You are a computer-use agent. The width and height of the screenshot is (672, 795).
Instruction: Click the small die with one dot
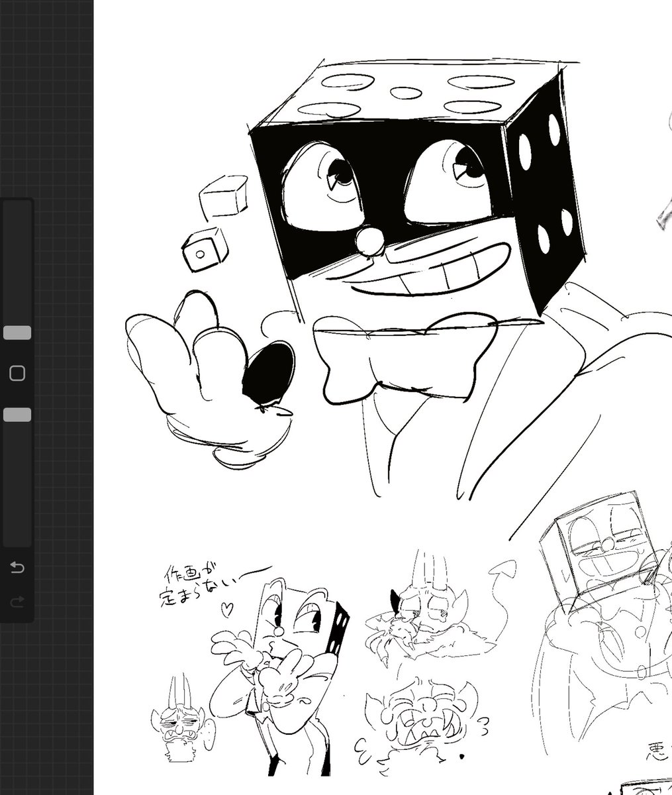(x=205, y=250)
